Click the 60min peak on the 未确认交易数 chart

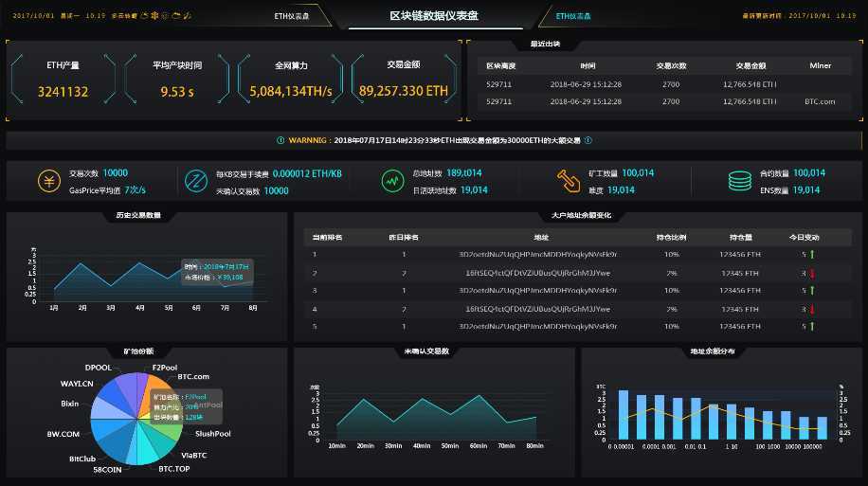click(x=481, y=396)
